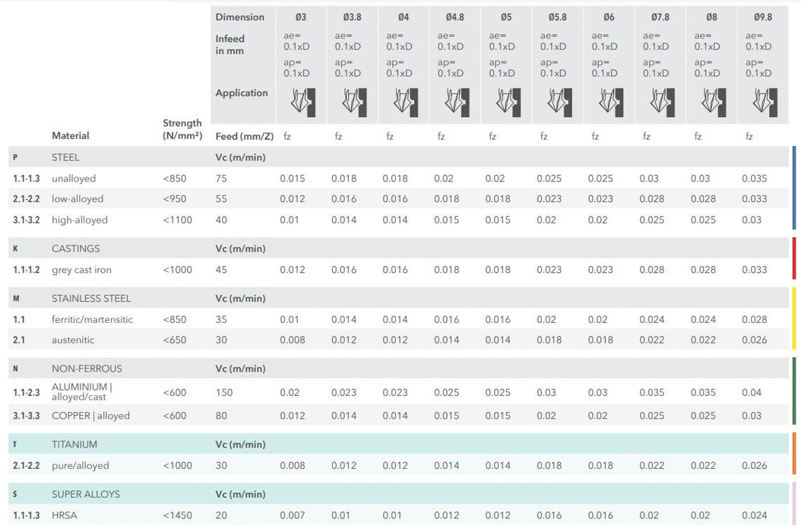
Task: Select the ALUMINIUM alloyed/cast row label
Action: click(82, 392)
